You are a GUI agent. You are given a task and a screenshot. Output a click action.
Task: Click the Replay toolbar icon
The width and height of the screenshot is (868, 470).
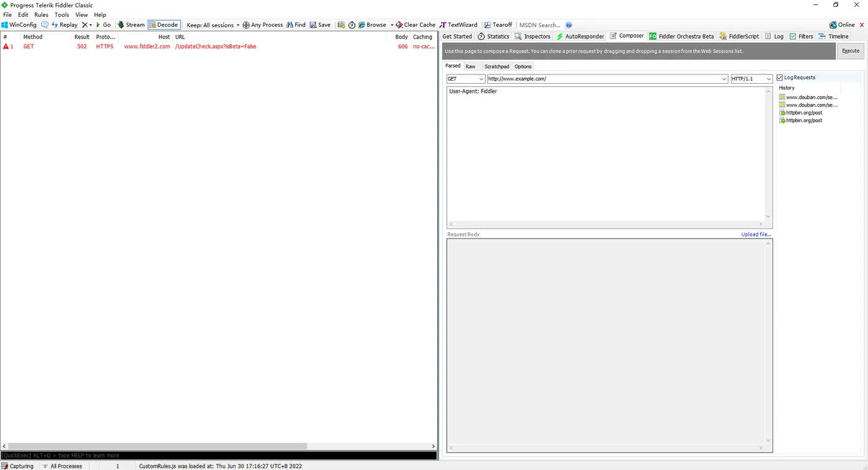(64, 25)
